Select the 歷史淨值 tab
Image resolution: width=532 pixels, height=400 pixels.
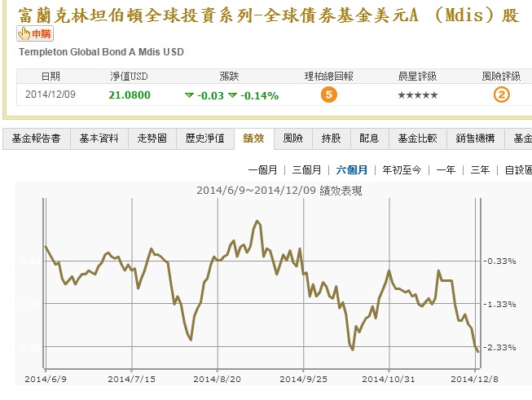click(x=205, y=138)
